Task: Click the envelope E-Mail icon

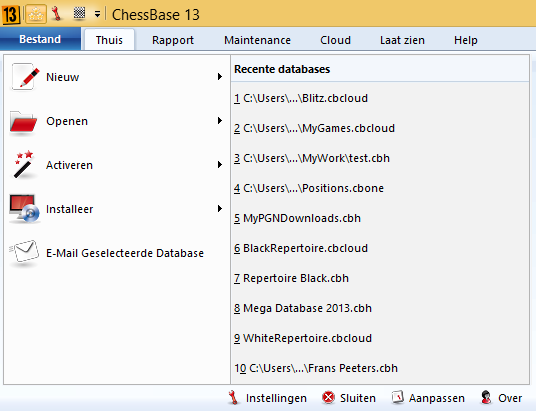Action: tap(24, 252)
